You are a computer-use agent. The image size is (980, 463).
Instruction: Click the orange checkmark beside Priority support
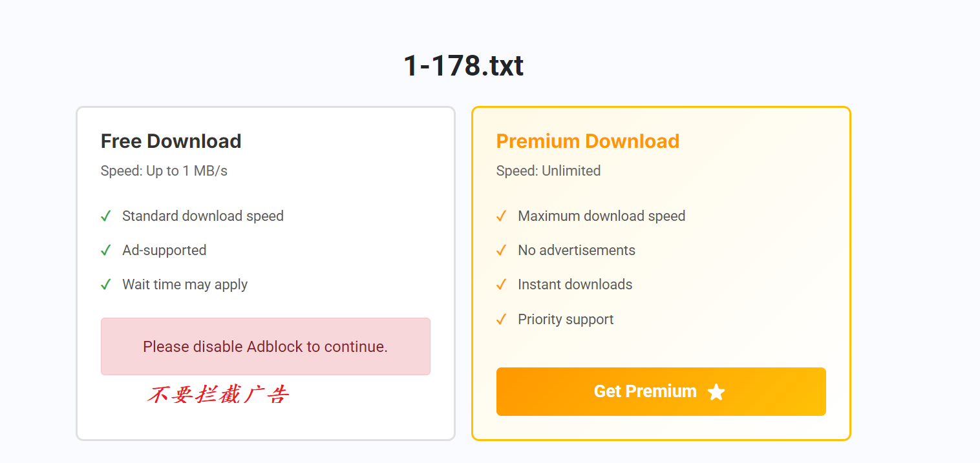(501, 319)
